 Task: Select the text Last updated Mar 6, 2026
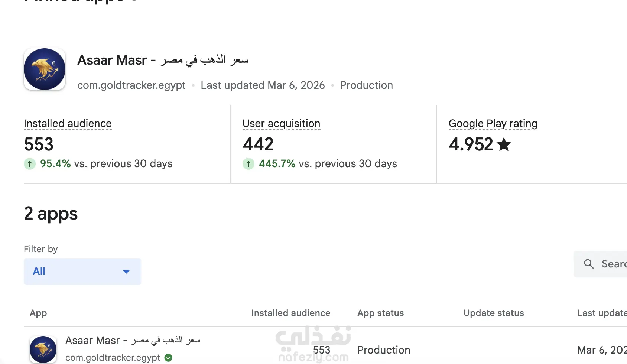click(x=263, y=85)
